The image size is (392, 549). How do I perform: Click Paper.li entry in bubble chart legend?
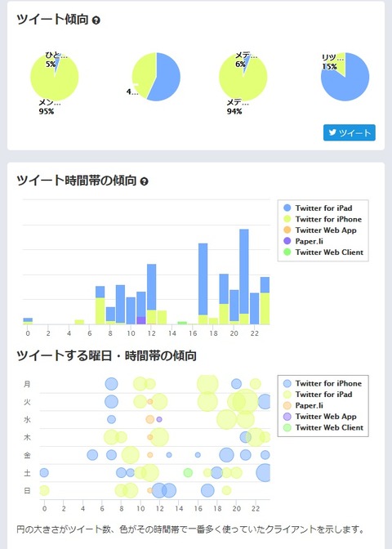pyautogui.click(x=303, y=405)
